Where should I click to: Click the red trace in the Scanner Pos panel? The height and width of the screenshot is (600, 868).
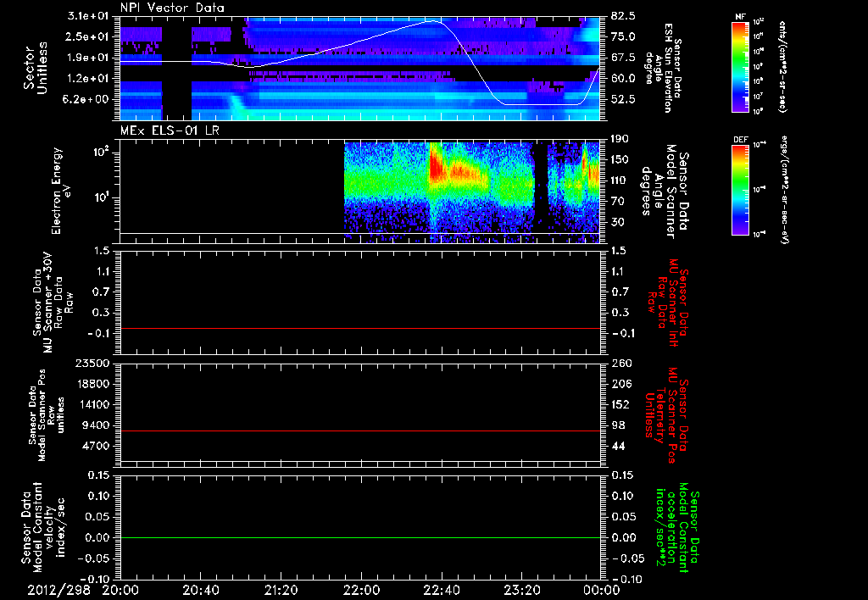point(359,431)
